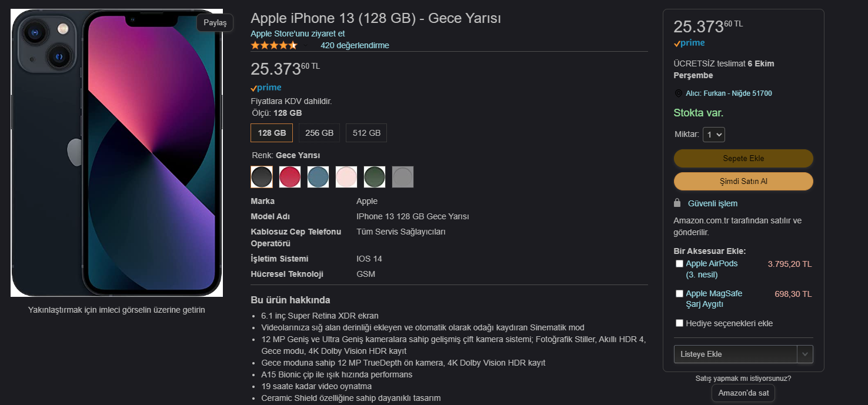868x405 pixels.
Task: Choose the 512 GB storage option
Action: click(366, 133)
